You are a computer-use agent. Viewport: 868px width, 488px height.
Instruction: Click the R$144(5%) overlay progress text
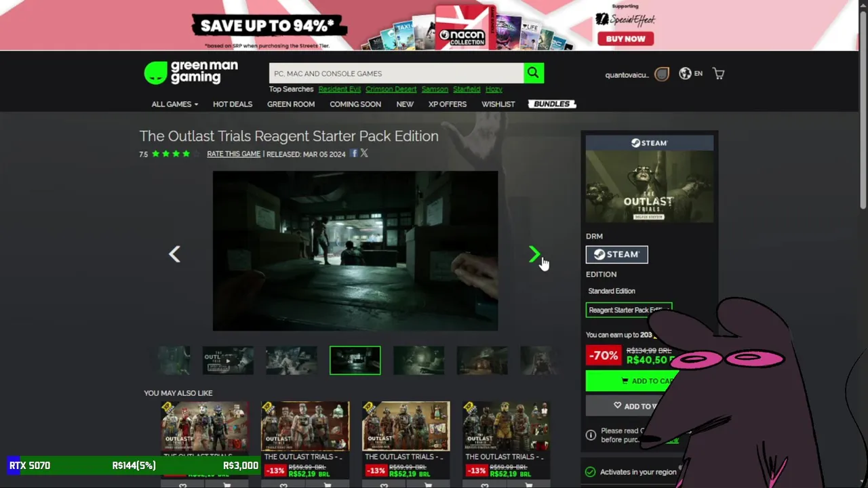point(134,466)
